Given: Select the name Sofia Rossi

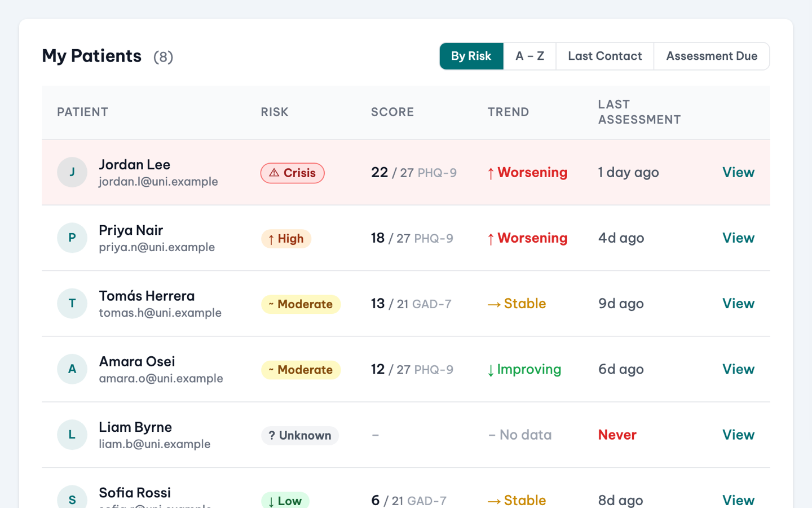Looking at the screenshot, I should pos(135,492).
